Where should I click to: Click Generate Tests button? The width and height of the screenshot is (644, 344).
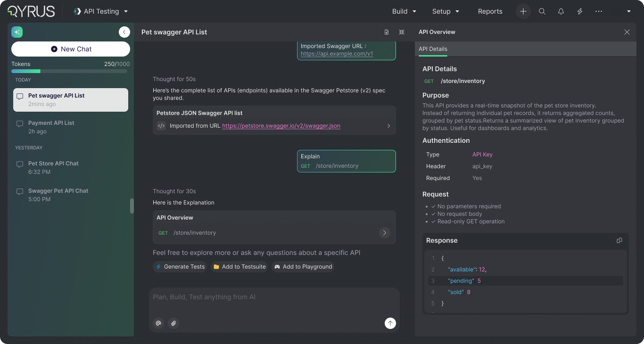[180, 267]
